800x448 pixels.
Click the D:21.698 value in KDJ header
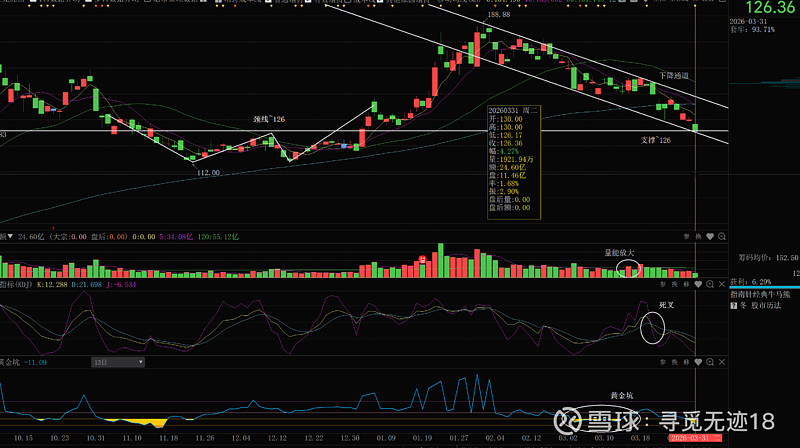86,285
